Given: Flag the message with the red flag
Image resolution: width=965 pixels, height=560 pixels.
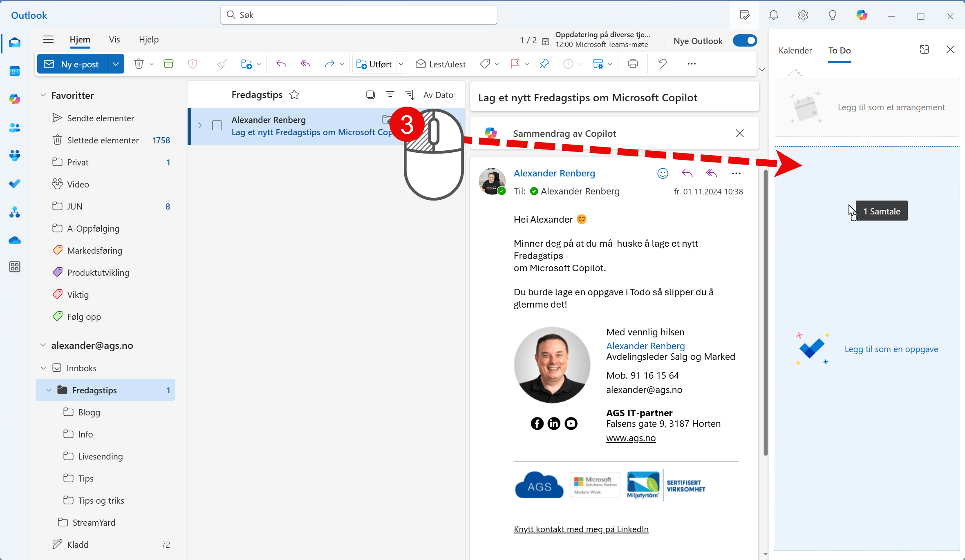Looking at the screenshot, I should point(515,64).
